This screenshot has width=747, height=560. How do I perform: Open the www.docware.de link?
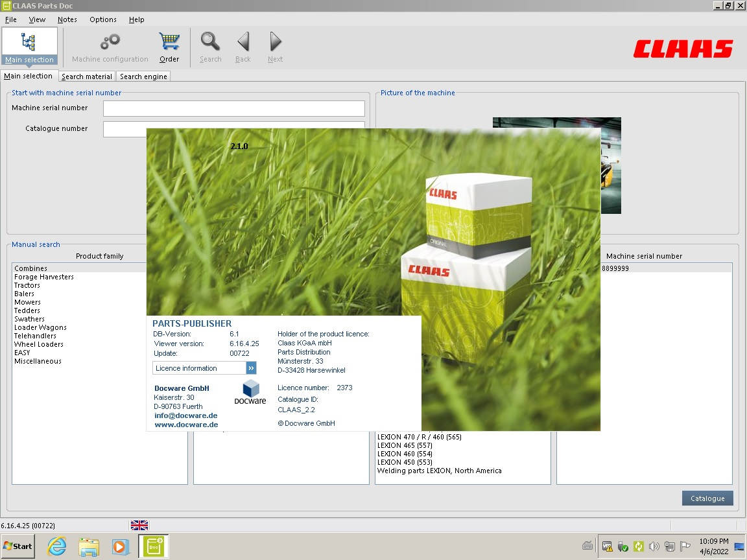[x=185, y=425]
